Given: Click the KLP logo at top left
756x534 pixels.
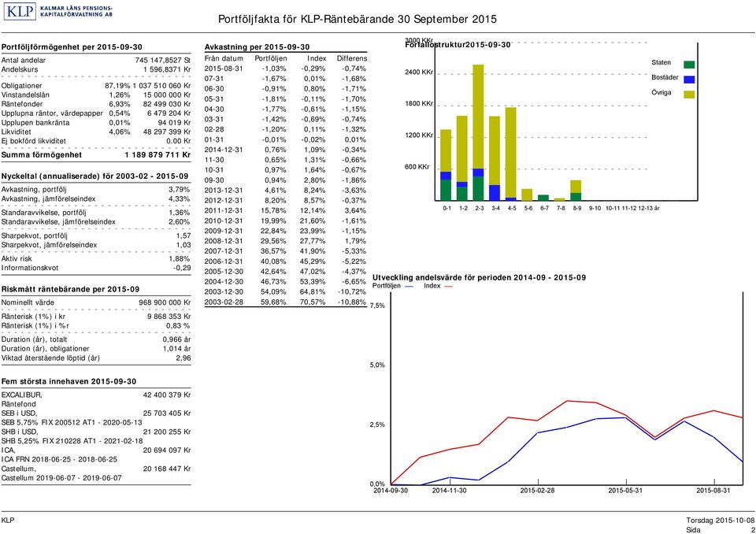Looking at the screenshot, I should 57,10.
